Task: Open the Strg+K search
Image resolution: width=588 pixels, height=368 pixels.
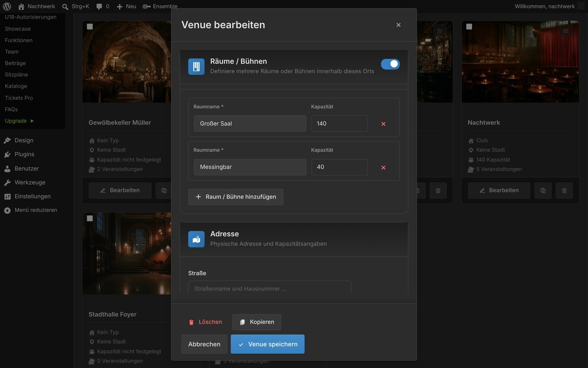Action: (76, 6)
